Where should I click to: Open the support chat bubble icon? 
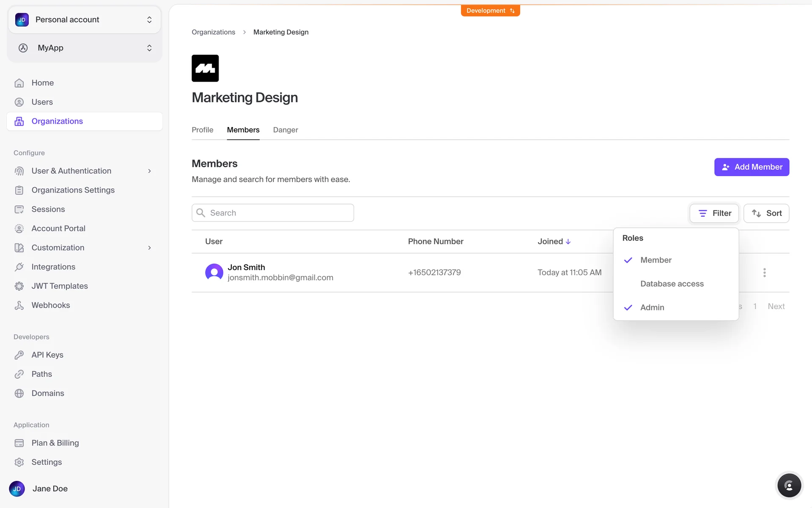coord(789,486)
